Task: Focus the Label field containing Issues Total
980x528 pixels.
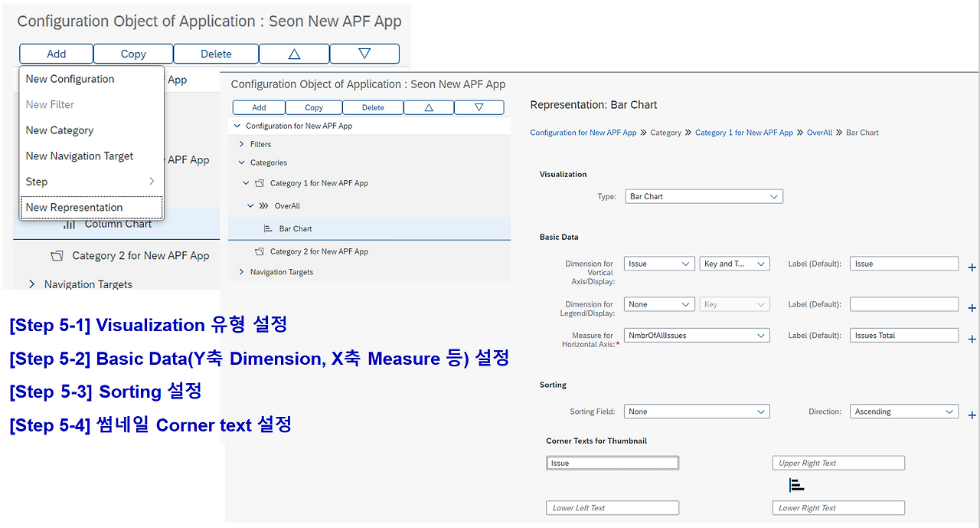Action: pyautogui.click(x=904, y=335)
